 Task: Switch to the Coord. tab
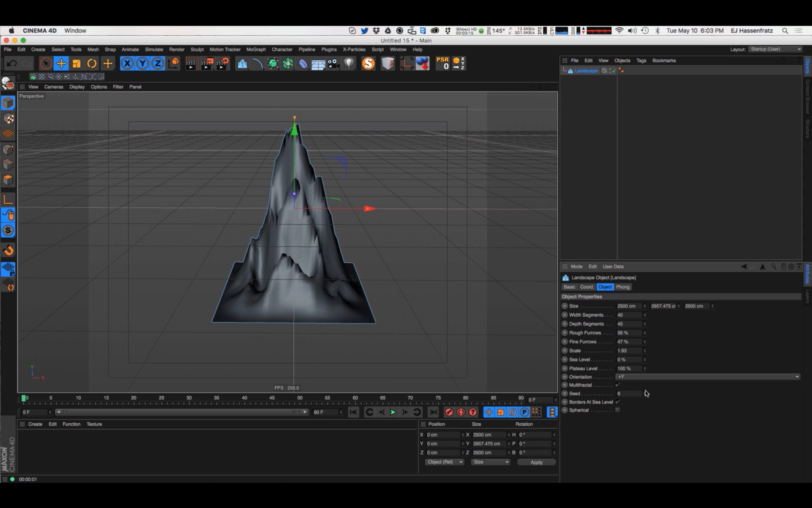tap(587, 287)
